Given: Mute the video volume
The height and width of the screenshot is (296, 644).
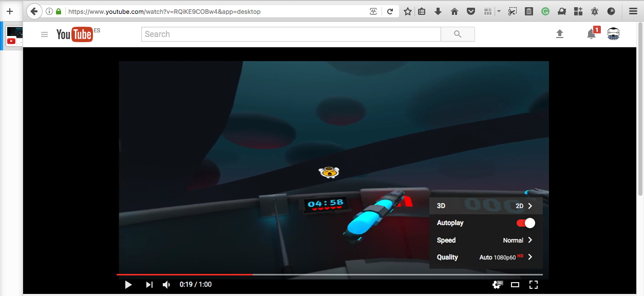Looking at the screenshot, I should [166, 285].
